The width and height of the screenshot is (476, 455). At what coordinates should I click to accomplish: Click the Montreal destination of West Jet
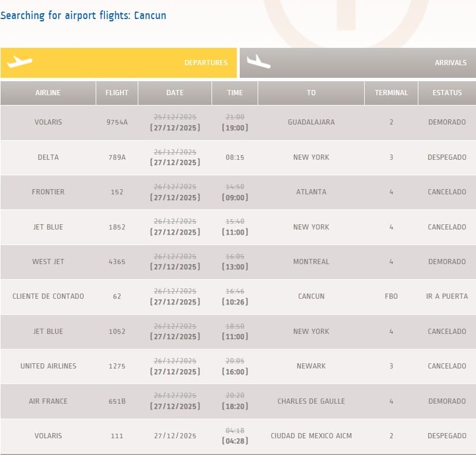(311, 262)
